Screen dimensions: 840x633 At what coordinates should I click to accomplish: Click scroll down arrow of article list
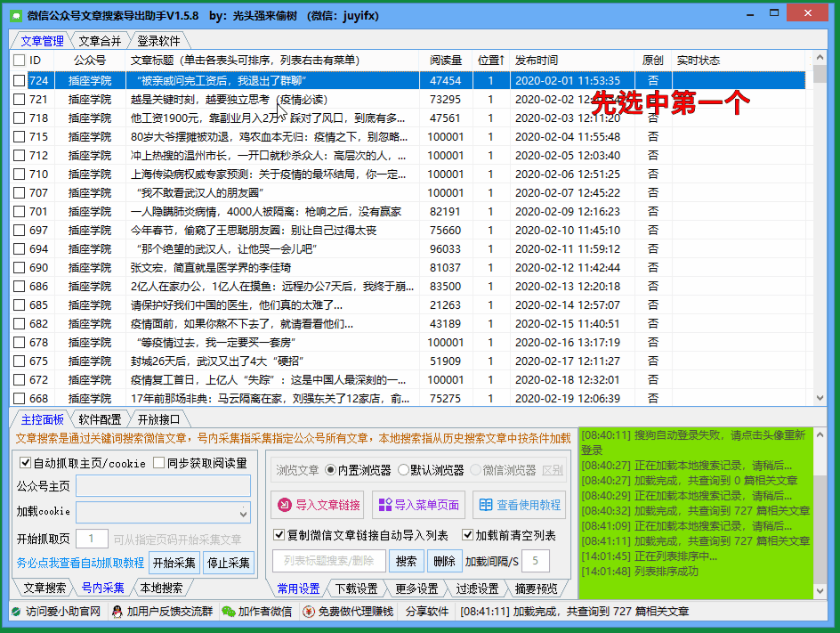820,398
